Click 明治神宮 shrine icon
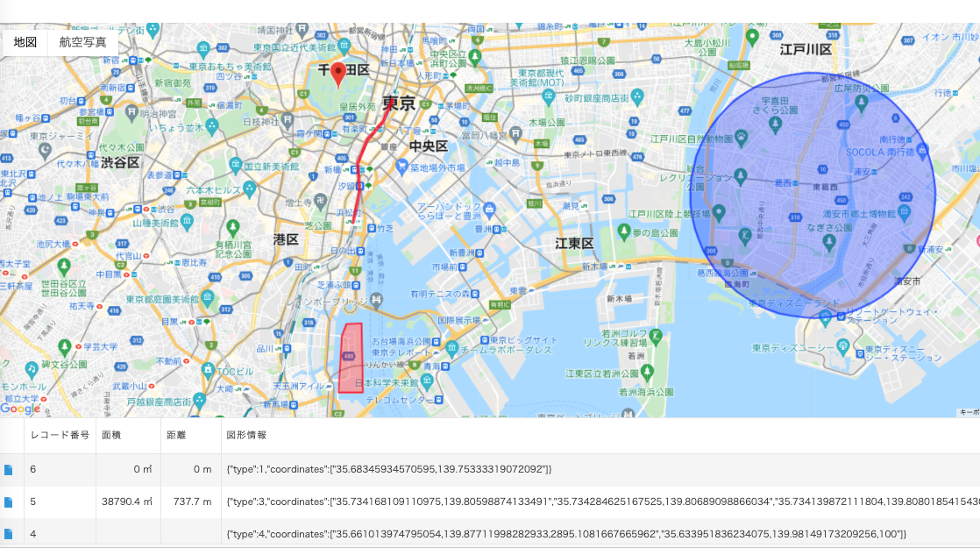This screenshot has height=548, width=980. click(x=131, y=112)
